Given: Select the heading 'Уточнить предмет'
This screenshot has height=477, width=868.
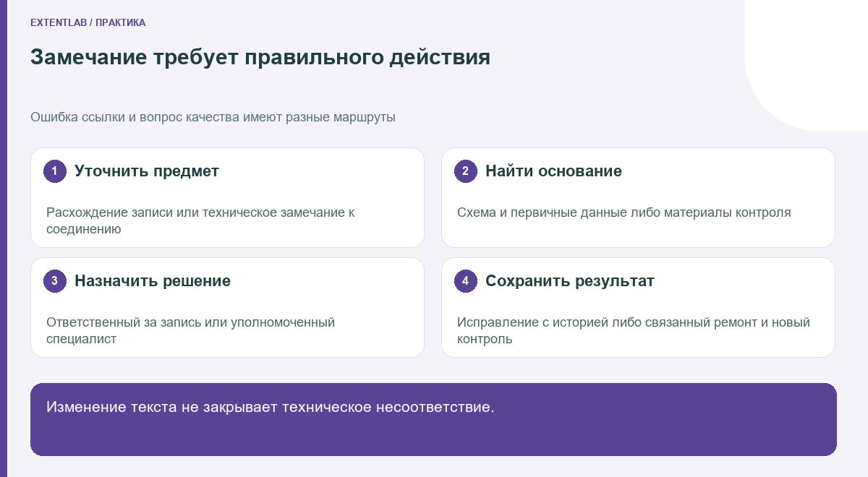Looking at the screenshot, I should 147,171.
